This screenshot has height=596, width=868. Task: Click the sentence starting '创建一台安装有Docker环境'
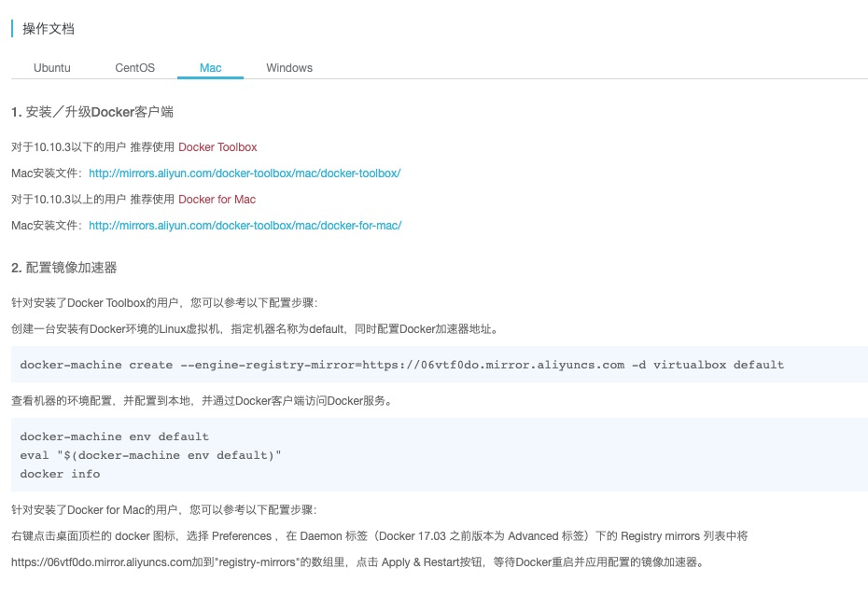point(256,328)
